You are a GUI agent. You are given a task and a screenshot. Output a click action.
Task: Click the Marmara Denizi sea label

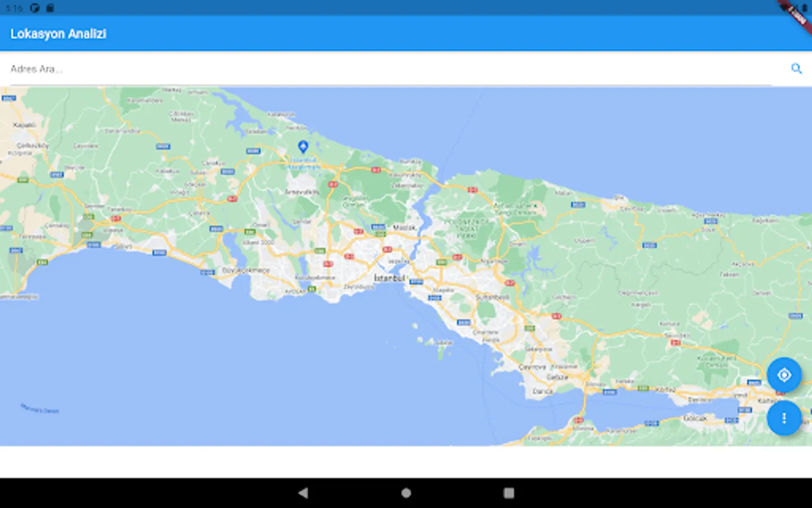click(x=39, y=408)
